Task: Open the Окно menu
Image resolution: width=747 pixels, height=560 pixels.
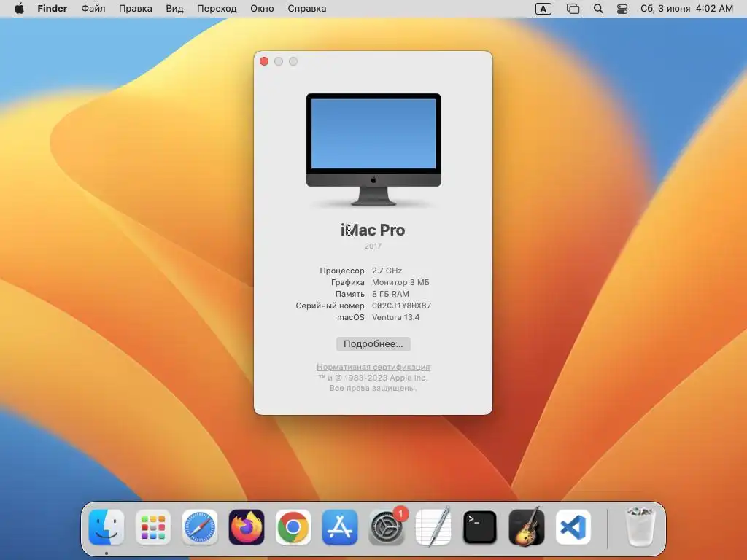Action: pyautogui.click(x=262, y=9)
